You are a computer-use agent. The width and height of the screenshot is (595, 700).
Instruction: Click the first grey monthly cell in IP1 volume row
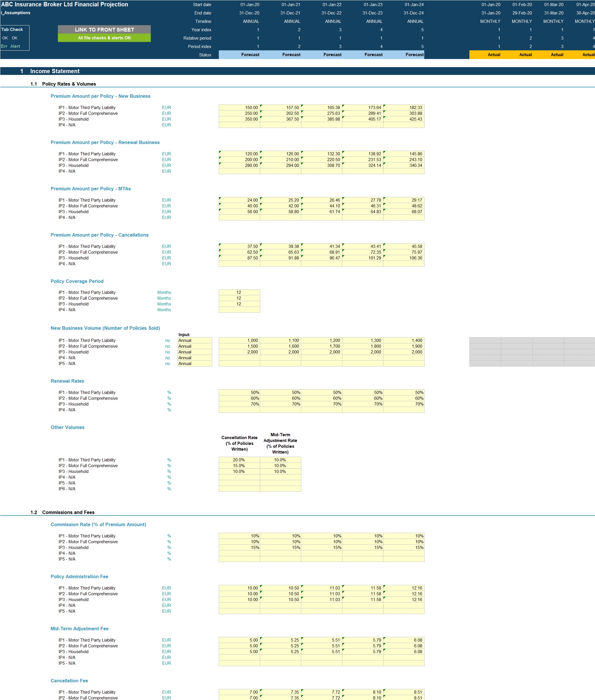coord(485,340)
